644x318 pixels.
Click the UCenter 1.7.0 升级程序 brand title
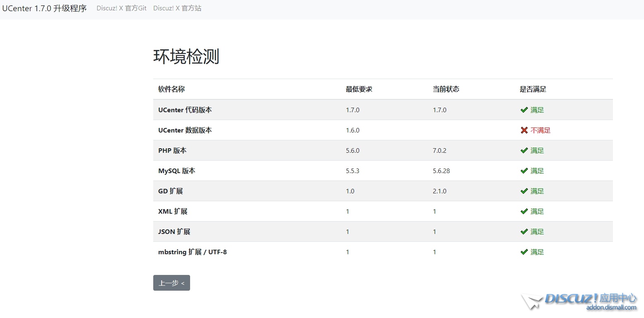pyautogui.click(x=44, y=8)
